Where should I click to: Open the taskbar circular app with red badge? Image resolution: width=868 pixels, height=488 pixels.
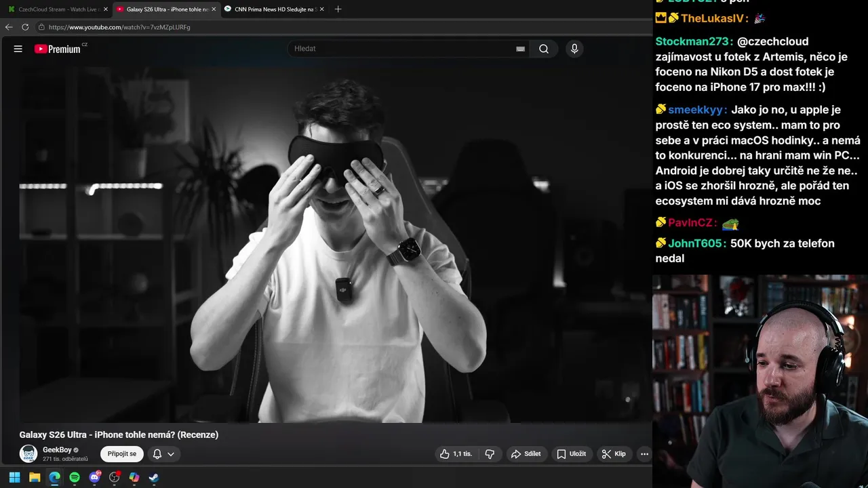pos(115,477)
